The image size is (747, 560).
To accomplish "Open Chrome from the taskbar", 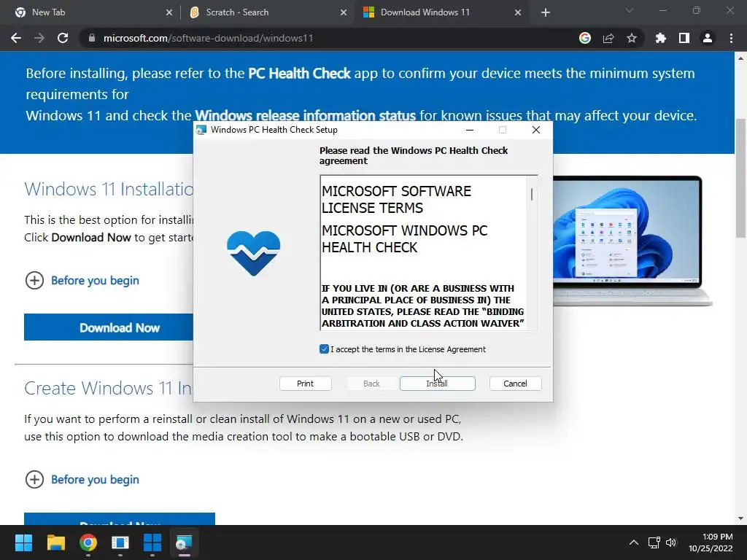I will coord(88,542).
